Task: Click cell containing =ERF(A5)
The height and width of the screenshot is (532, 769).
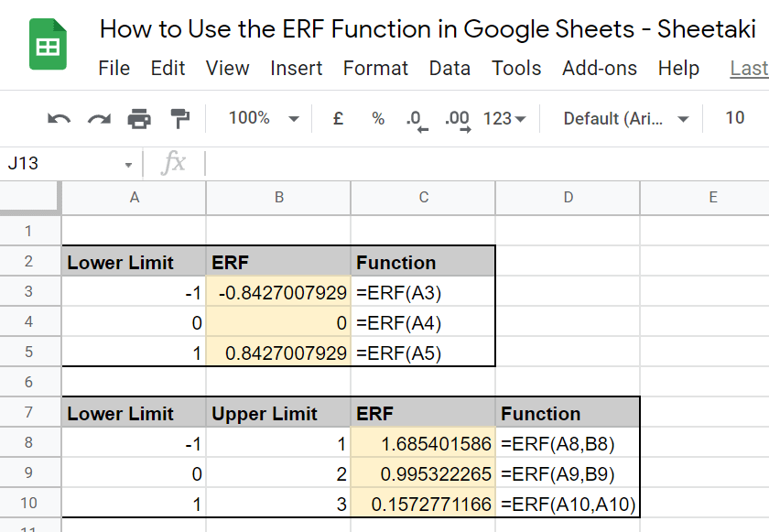Action: pos(423,353)
